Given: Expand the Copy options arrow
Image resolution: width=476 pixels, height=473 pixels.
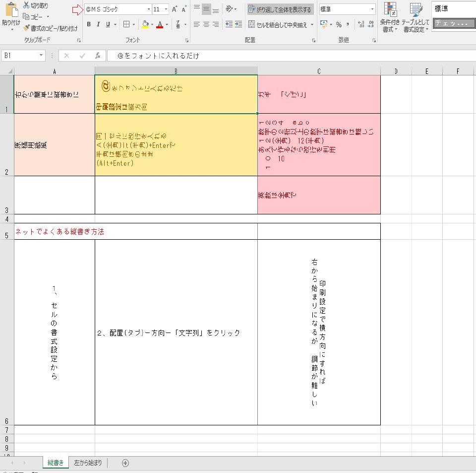Looking at the screenshot, I should [48, 17].
